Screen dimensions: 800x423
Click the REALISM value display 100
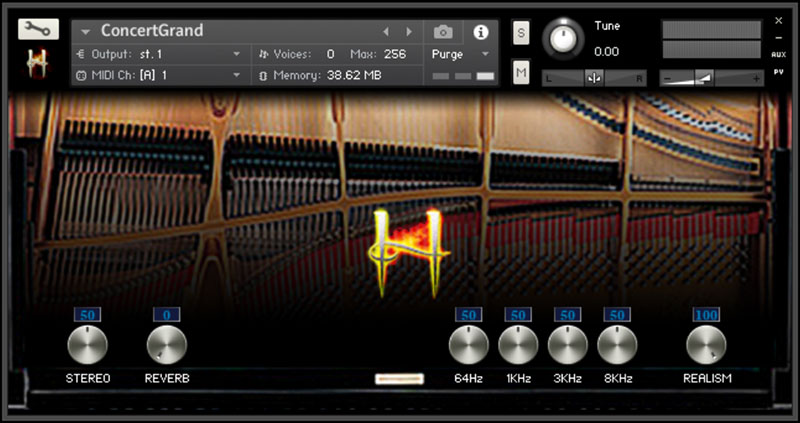(x=707, y=315)
